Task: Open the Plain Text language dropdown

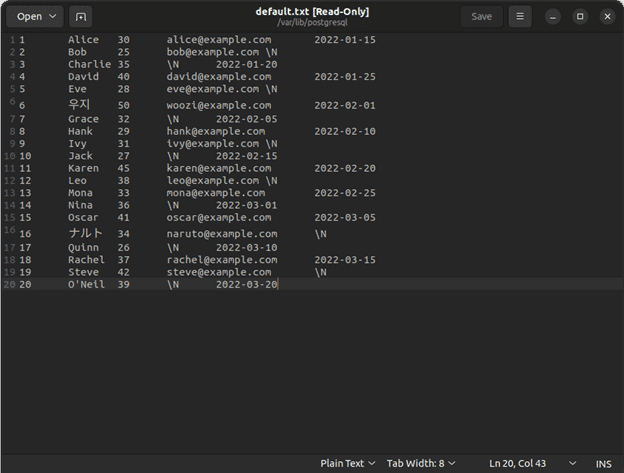Action: (x=347, y=463)
